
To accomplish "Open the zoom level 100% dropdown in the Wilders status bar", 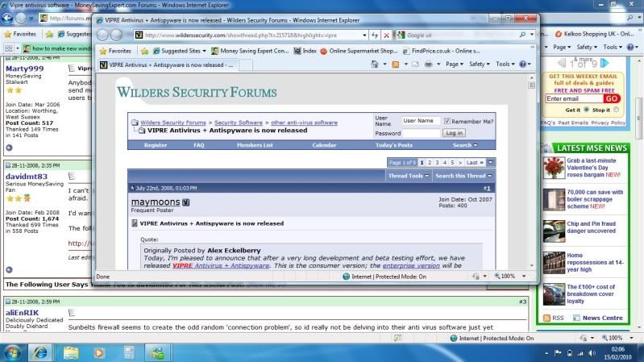I will [x=524, y=277].
